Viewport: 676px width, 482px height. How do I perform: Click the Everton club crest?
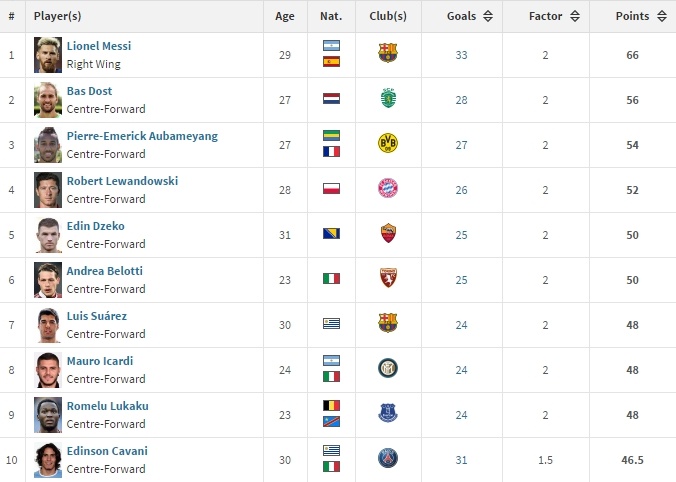(x=388, y=414)
